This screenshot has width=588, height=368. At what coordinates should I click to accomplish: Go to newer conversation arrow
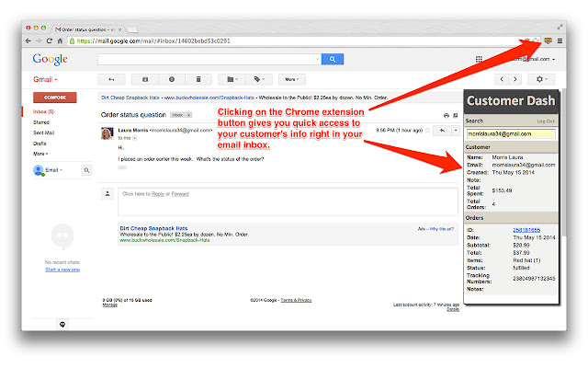(x=502, y=79)
